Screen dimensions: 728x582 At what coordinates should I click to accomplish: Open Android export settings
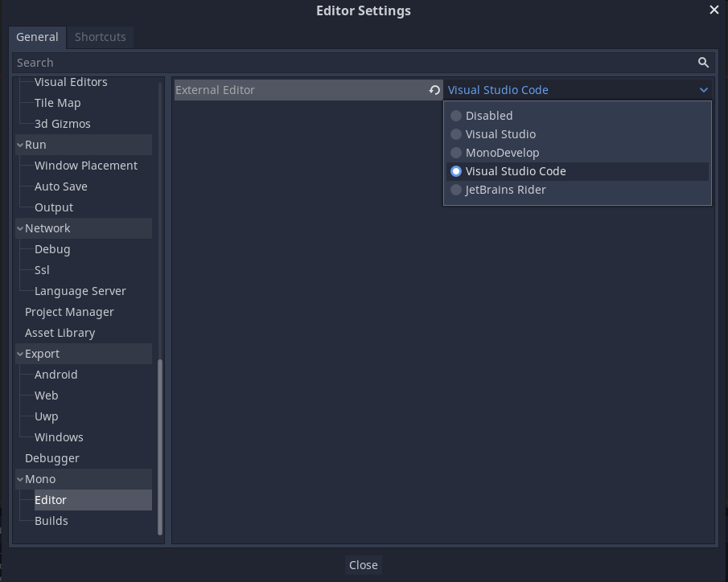tap(56, 375)
